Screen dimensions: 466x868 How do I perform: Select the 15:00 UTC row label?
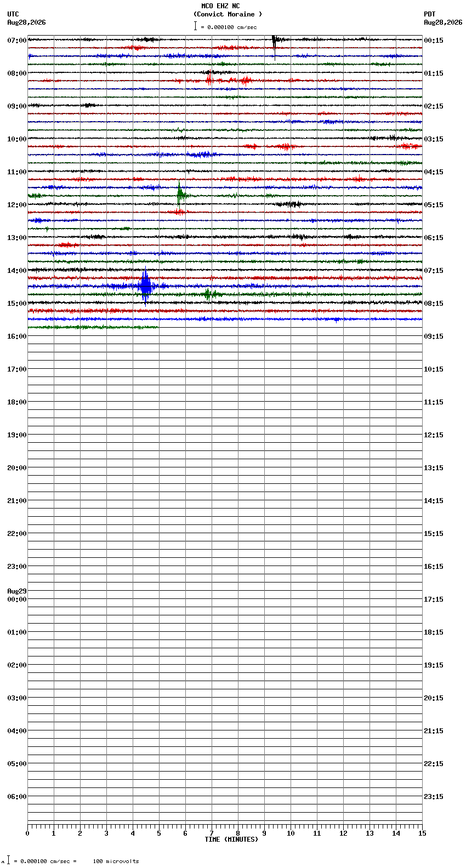pos(17,303)
